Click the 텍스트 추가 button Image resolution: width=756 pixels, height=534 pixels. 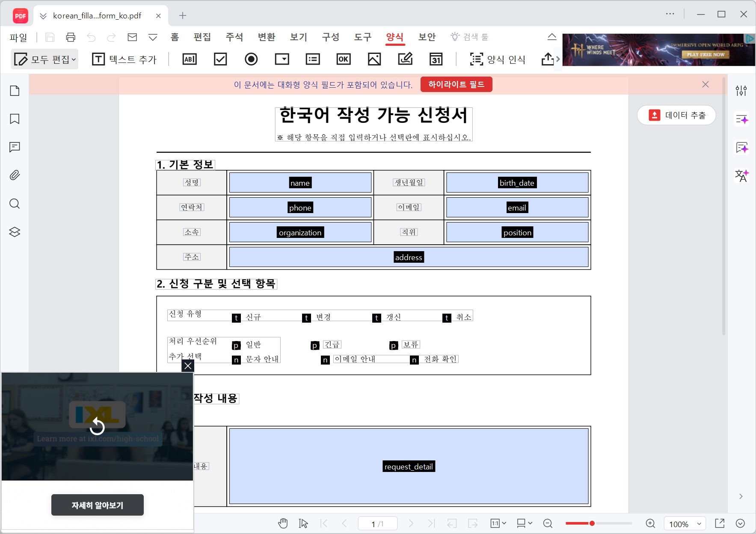coord(125,59)
